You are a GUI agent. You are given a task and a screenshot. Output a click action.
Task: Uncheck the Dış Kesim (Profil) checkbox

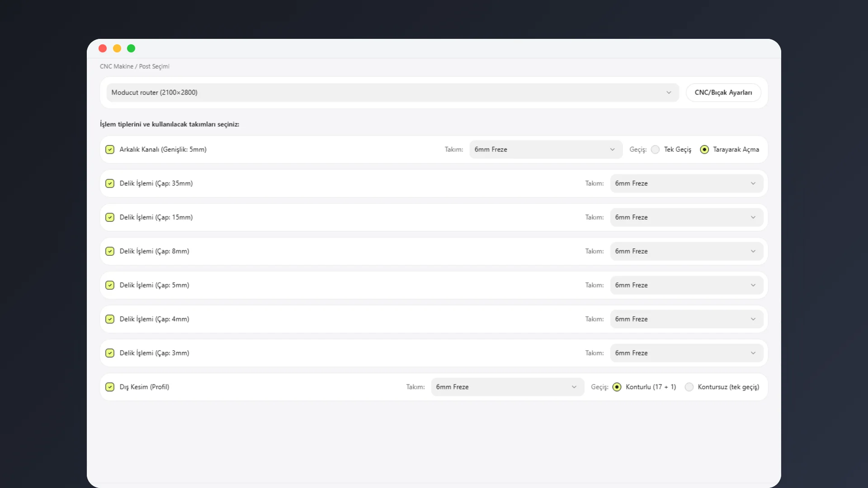tap(110, 387)
